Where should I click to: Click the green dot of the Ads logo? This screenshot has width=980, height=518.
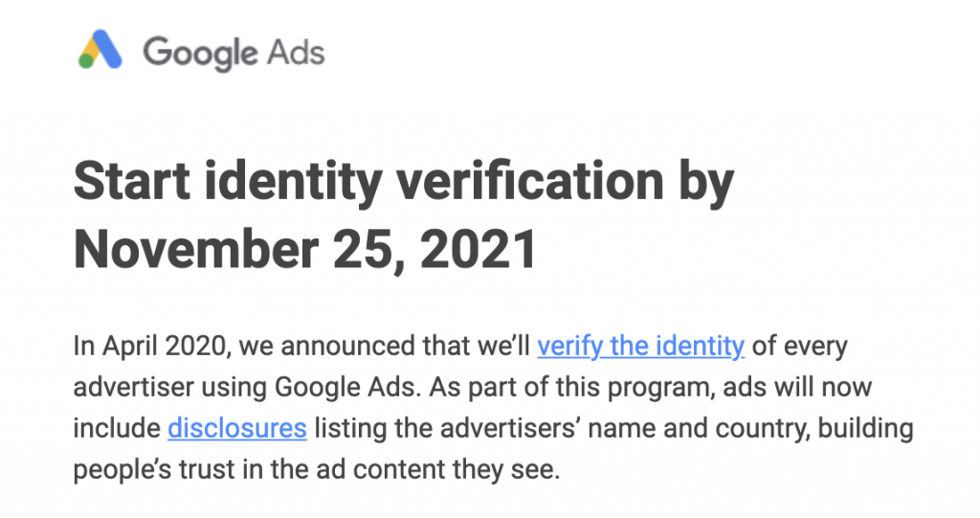[x=85, y=60]
